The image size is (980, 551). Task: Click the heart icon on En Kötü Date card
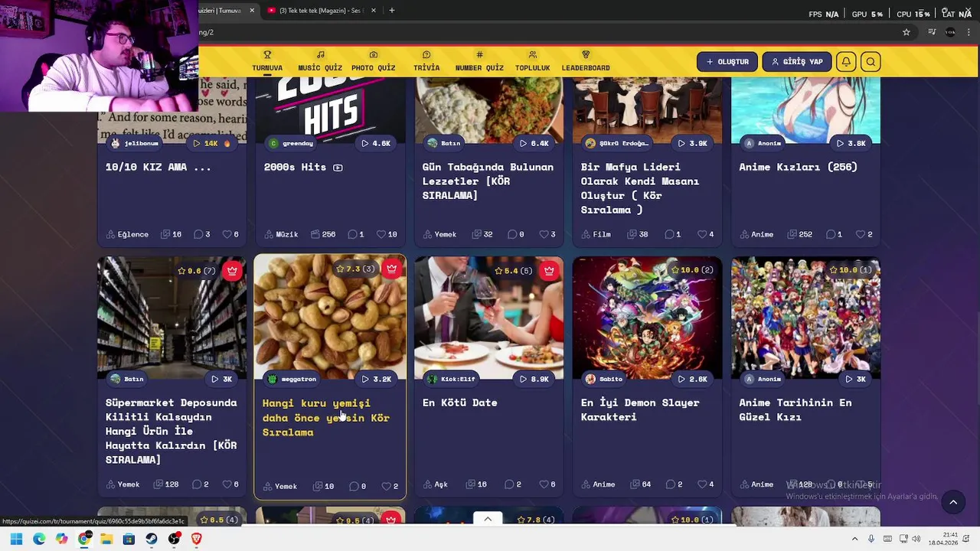tap(544, 484)
